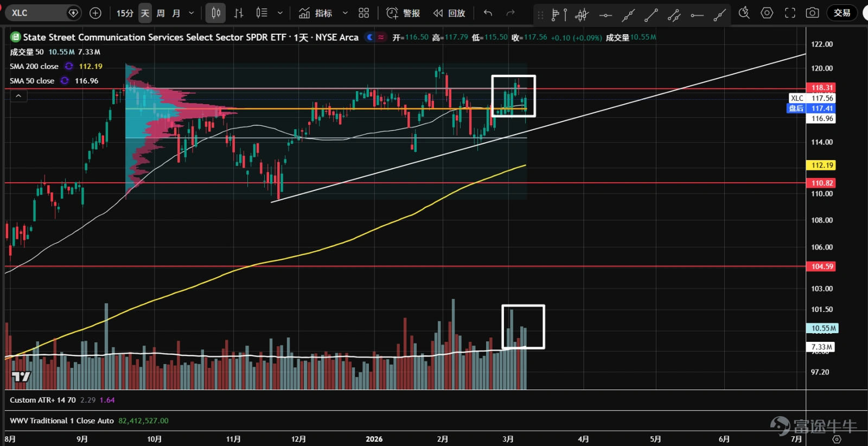
Task: Open the 指标 indicators menu
Action: [x=315, y=13]
